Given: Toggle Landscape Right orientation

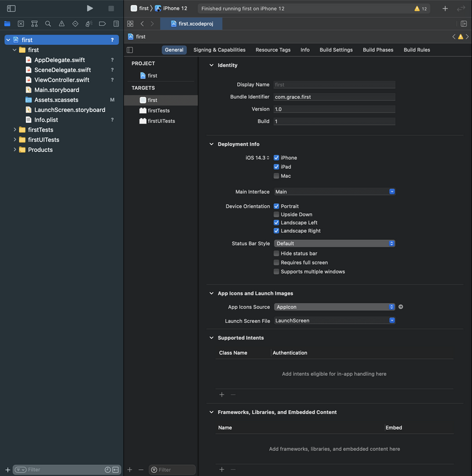Looking at the screenshot, I should 276,231.
